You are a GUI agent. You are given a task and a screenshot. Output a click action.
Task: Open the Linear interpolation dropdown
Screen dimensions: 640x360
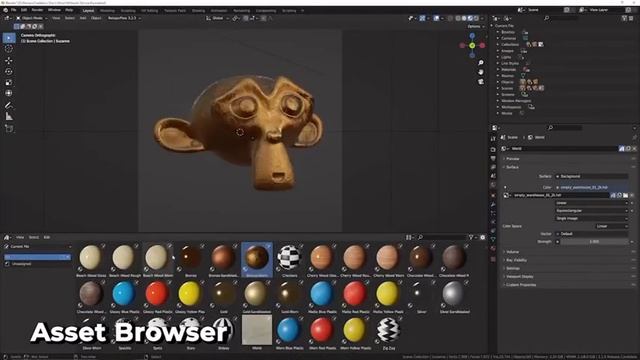pos(592,203)
